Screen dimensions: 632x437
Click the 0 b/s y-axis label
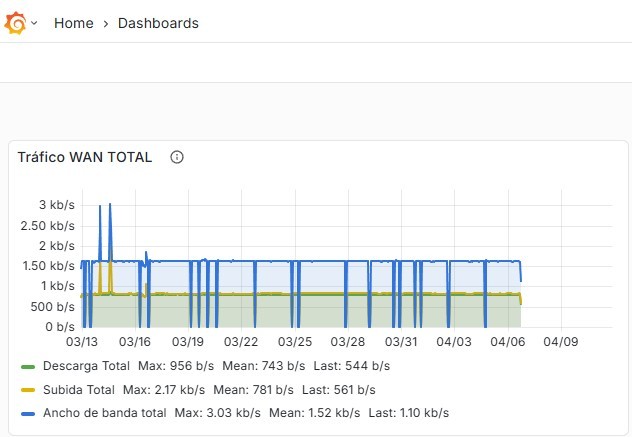pos(60,327)
